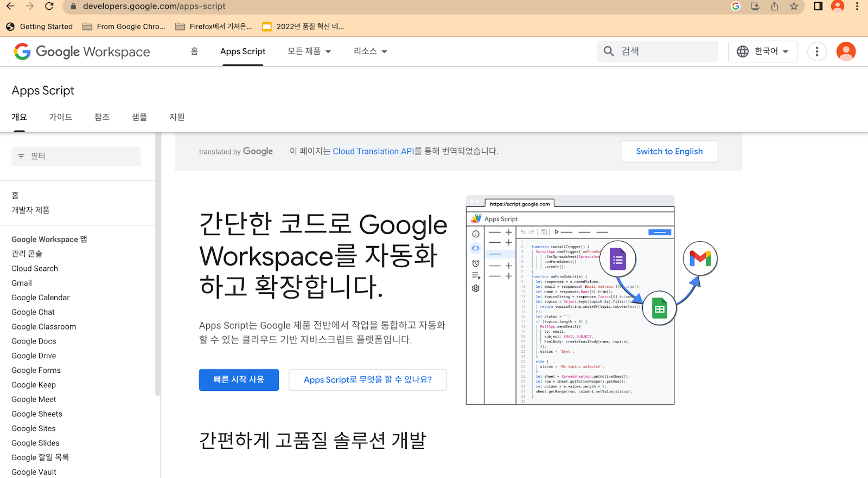Open From Google Chrome bookmarks folder
Image resolution: width=868 pixels, height=478 pixels.
click(x=124, y=27)
